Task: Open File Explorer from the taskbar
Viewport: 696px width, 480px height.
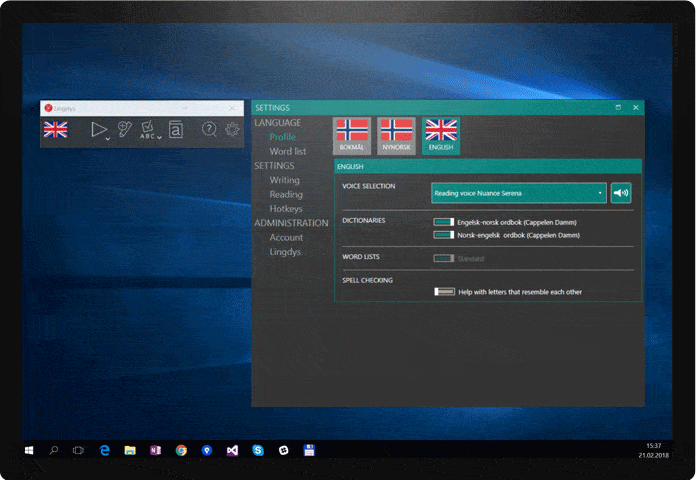Action: (x=130, y=451)
